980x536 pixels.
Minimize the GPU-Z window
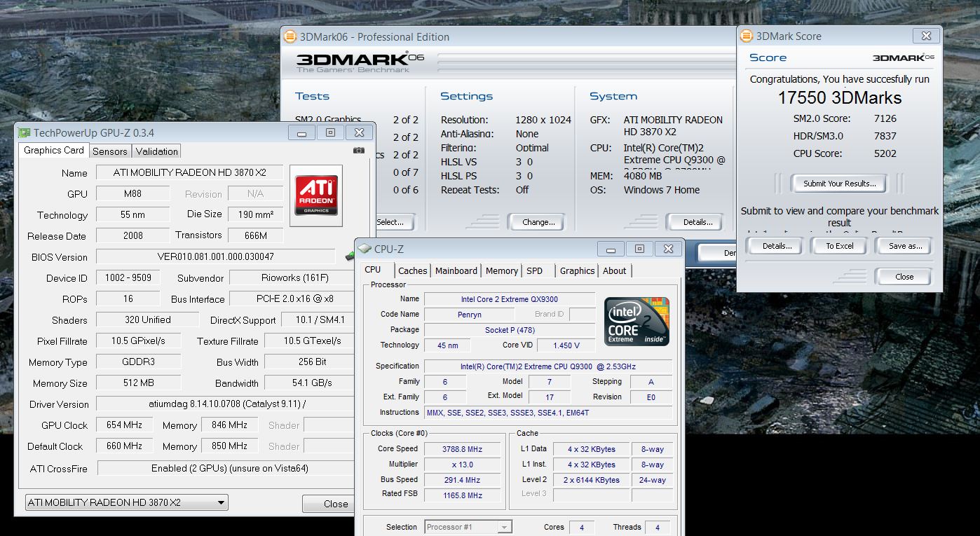[301, 132]
